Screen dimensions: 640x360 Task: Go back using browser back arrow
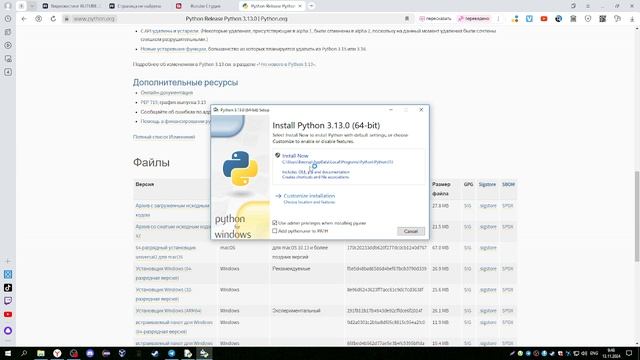pos(24,19)
